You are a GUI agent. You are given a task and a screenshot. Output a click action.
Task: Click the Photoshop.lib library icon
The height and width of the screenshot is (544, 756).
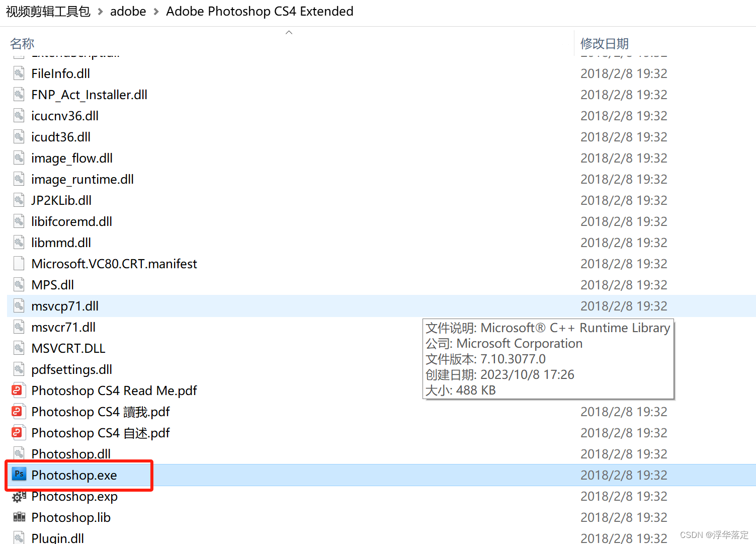19,517
